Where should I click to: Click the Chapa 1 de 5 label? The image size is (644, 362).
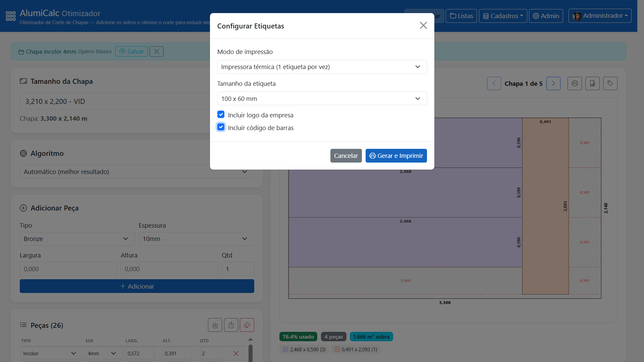523,83
